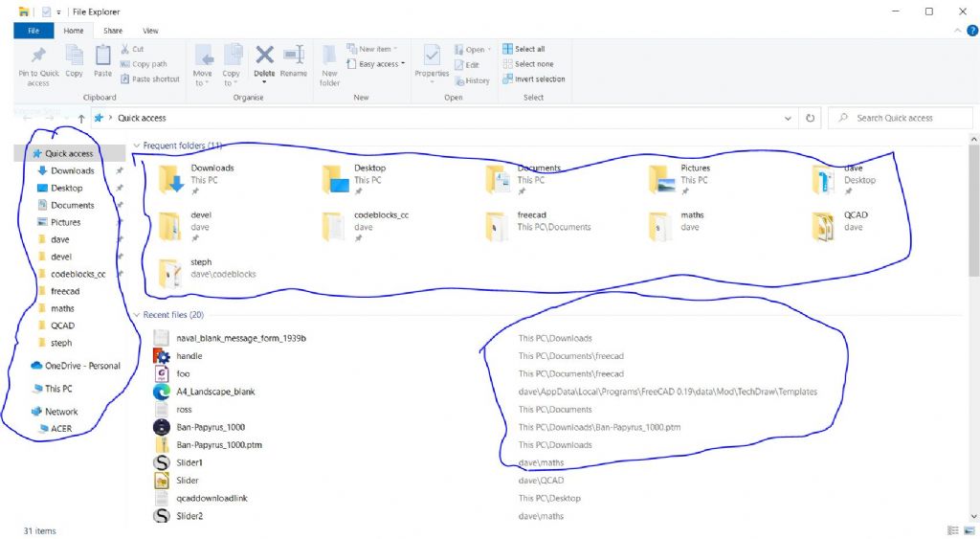Click the Edit ribbon command
980x539 pixels.
(466, 64)
